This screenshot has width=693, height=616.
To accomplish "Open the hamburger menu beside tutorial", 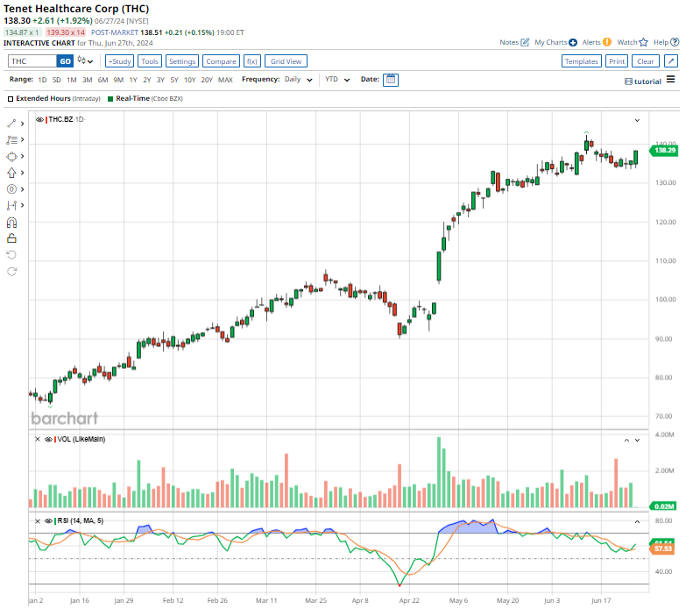I will tap(670, 80).
